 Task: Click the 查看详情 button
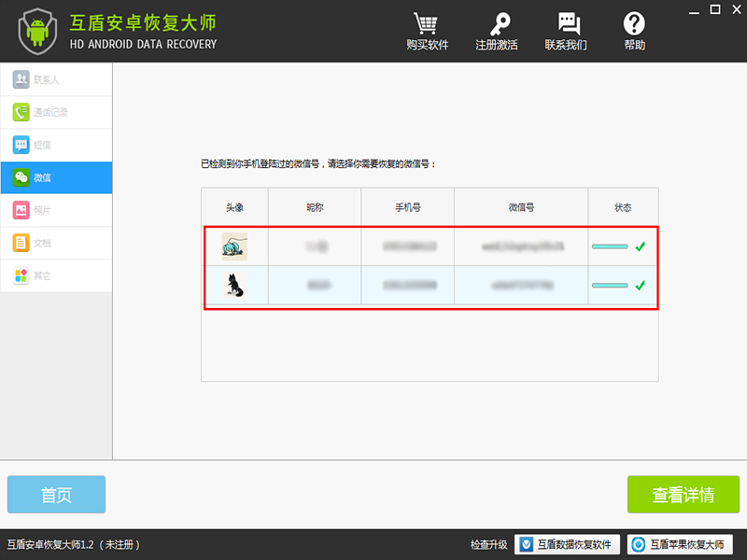pos(684,495)
